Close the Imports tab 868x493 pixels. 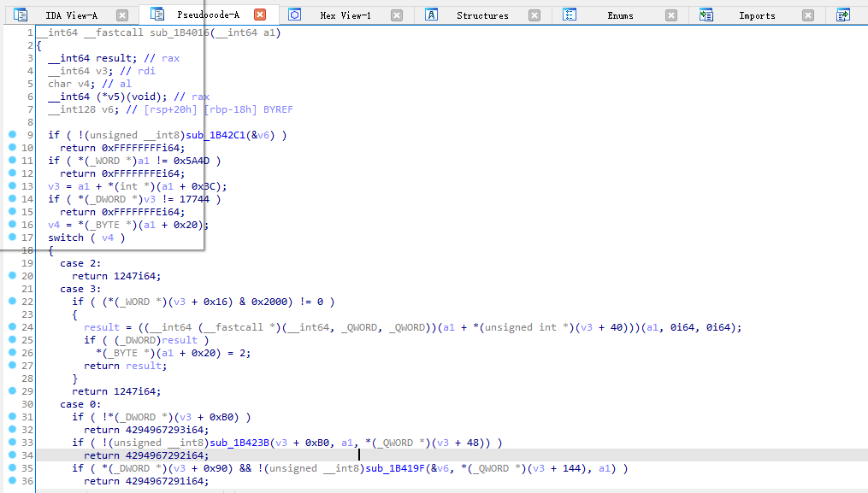(809, 15)
